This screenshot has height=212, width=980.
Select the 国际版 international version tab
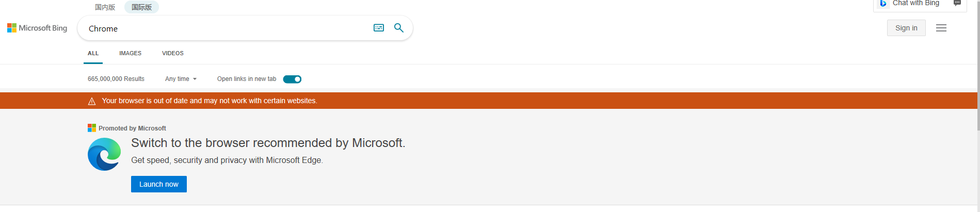pyautogui.click(x=141, y=7)
